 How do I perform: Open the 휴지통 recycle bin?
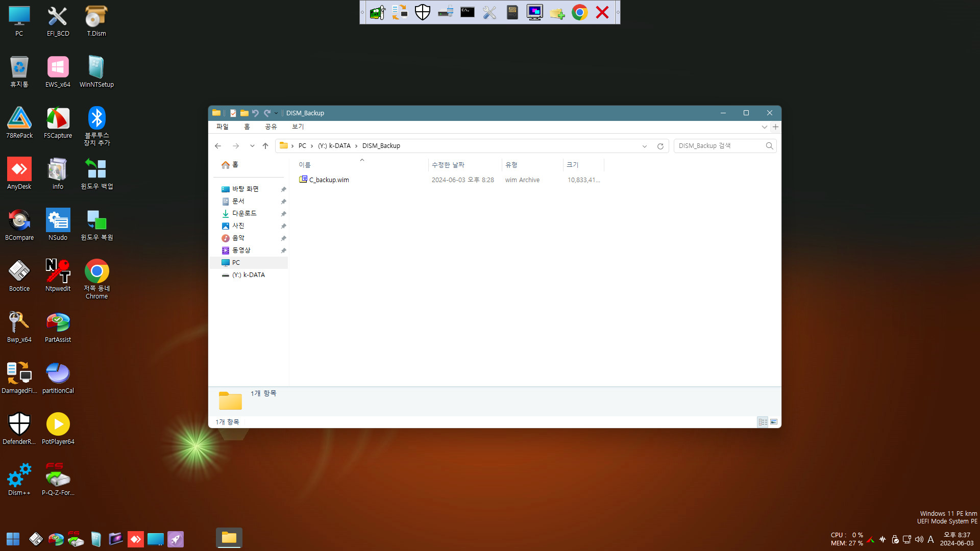[19, 72]
